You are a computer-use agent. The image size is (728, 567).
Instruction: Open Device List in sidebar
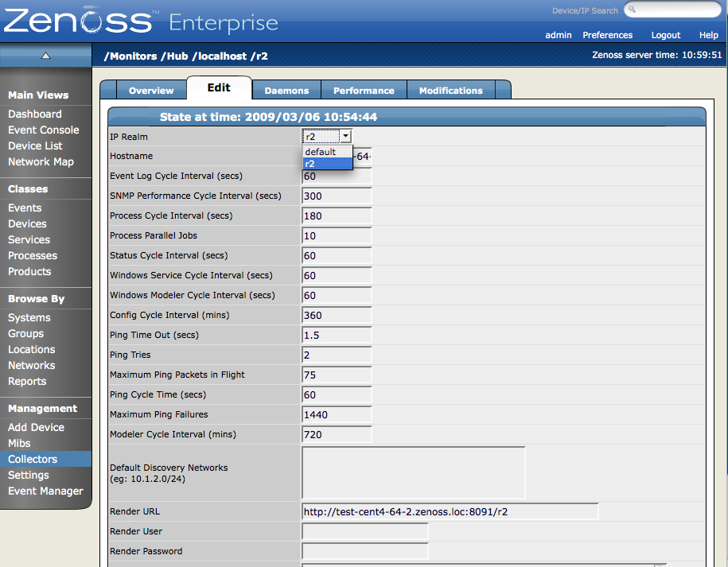[35, 146]
